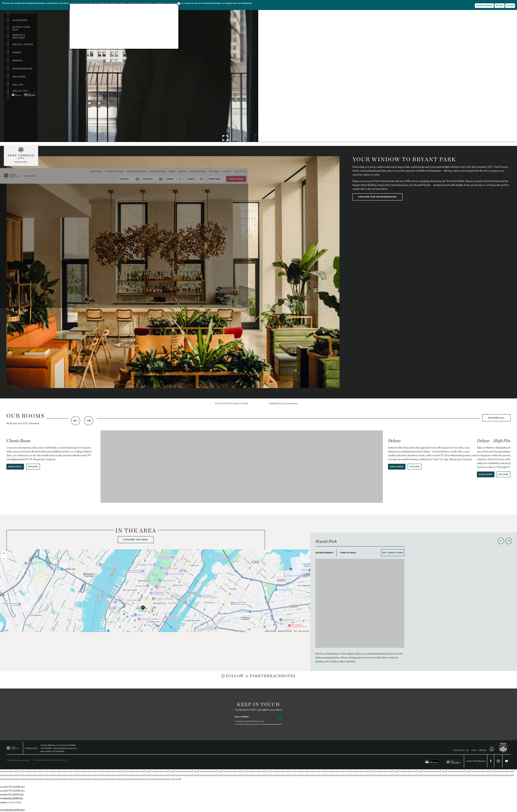The image size is (517, 812).
Task: Open Dining in the sidebar menu
Action: coord(17,53)
